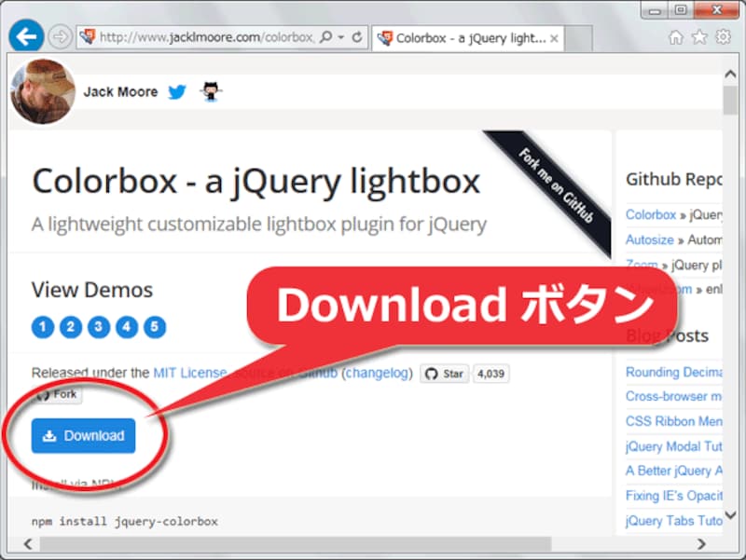746x560 pixels.
Task: Open the address bar dropdown arrow
Action: (x=341, y=37)
